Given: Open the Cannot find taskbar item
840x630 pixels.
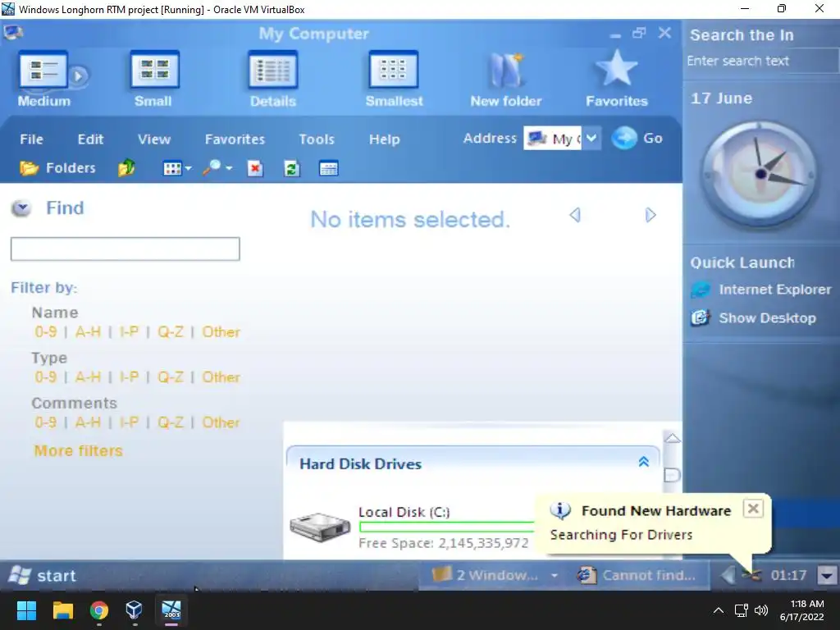Looking at the screenshot, I should click(637, 575).
